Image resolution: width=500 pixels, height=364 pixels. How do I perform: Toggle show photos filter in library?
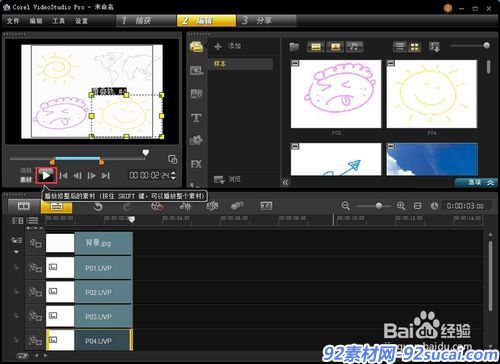tap(335, 47)
